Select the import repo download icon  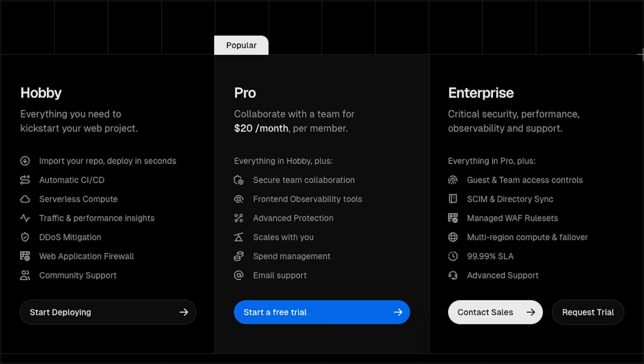(25, 161)
